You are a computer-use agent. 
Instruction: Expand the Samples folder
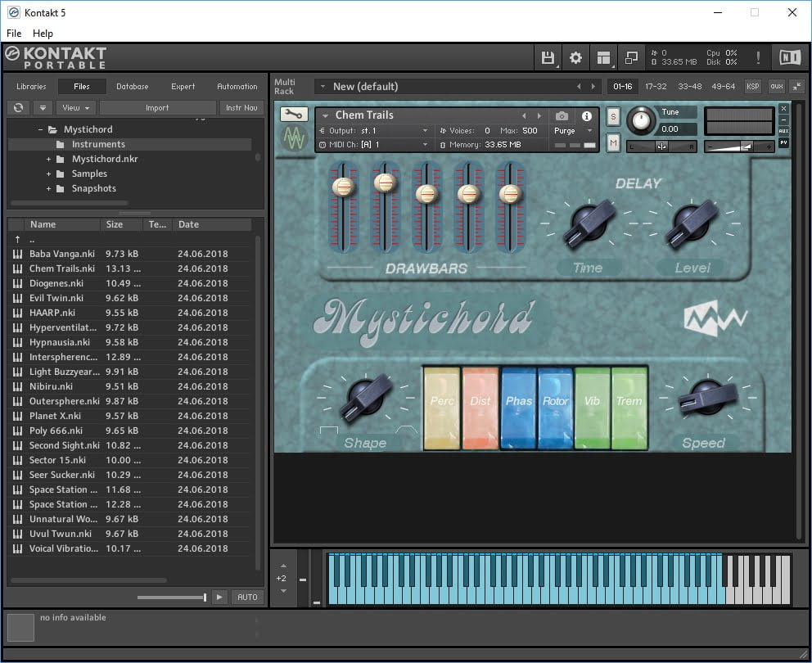coord(48,174)
